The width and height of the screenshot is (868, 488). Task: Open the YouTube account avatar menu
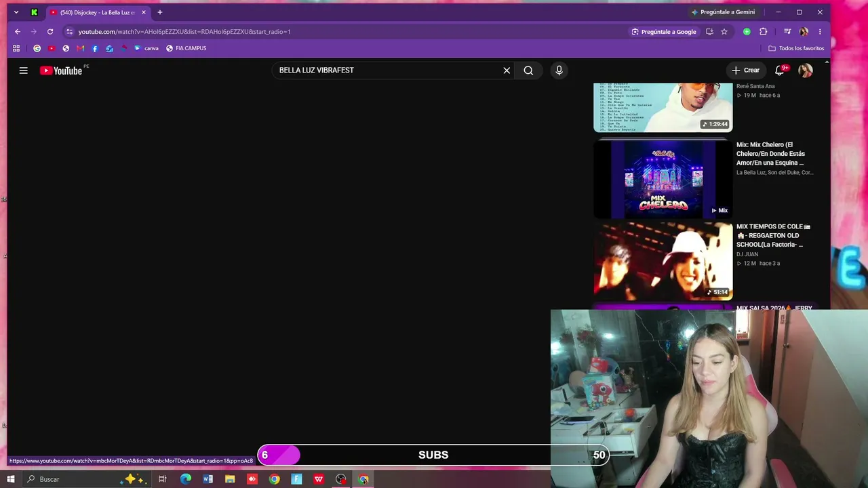point(806,70)
